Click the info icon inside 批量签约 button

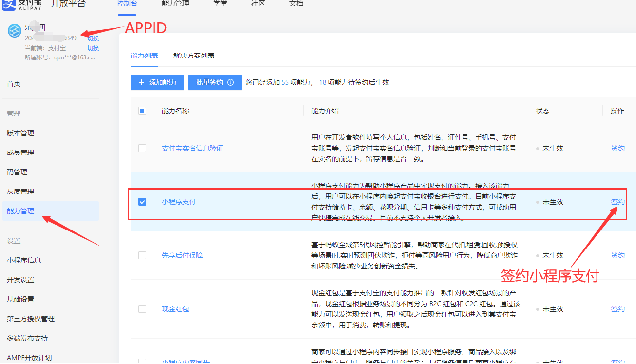tap(231, 83)
